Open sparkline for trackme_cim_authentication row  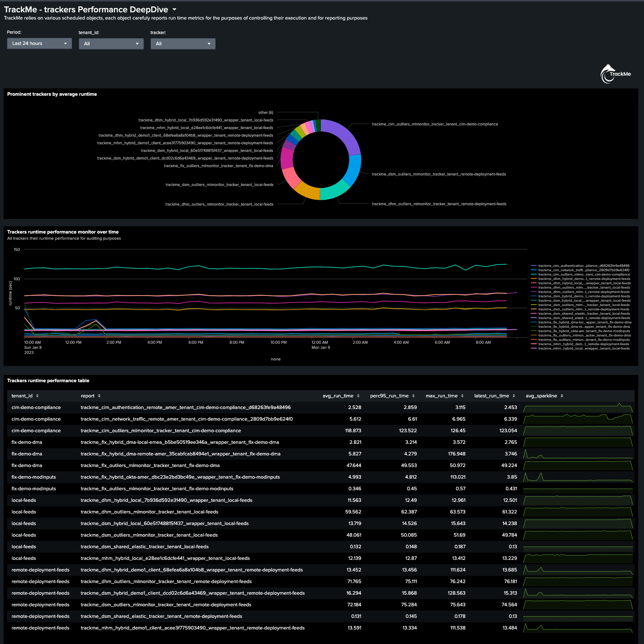tap(578, 408)
